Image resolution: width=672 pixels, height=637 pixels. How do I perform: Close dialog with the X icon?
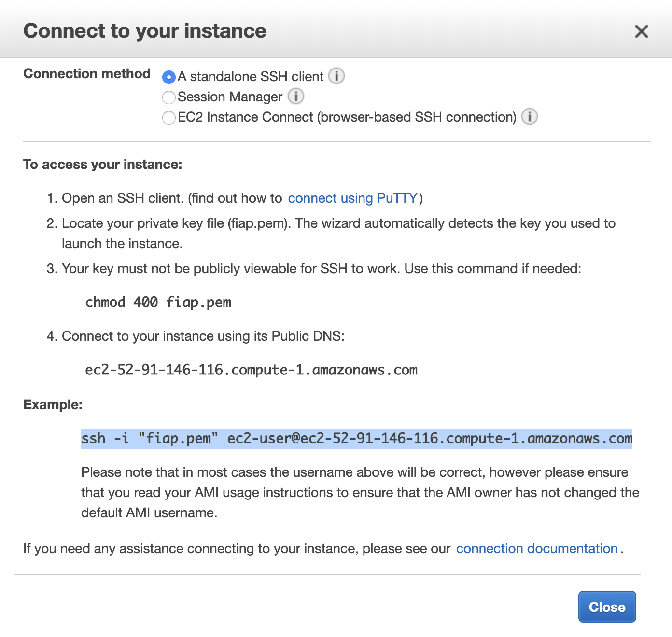click(641, 31)
